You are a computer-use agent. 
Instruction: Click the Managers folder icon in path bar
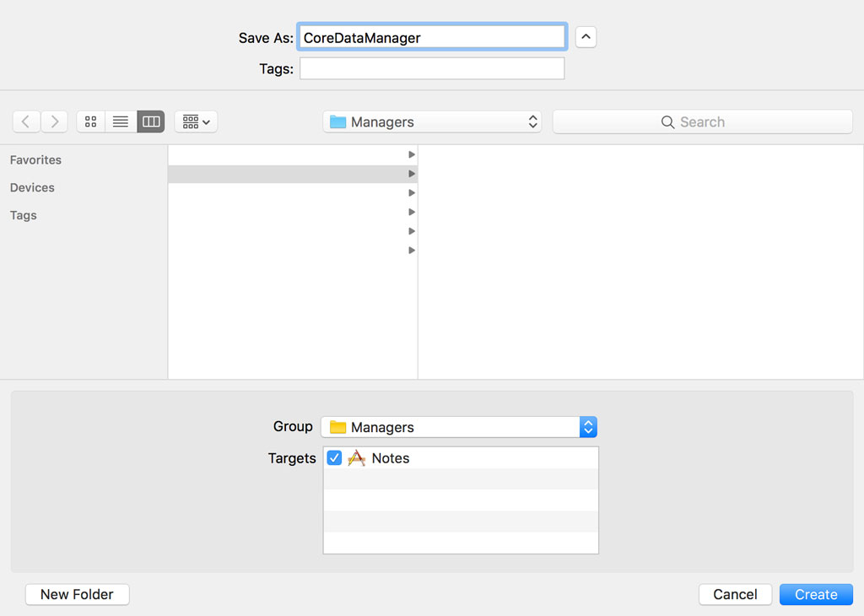[x=338, y=121]
